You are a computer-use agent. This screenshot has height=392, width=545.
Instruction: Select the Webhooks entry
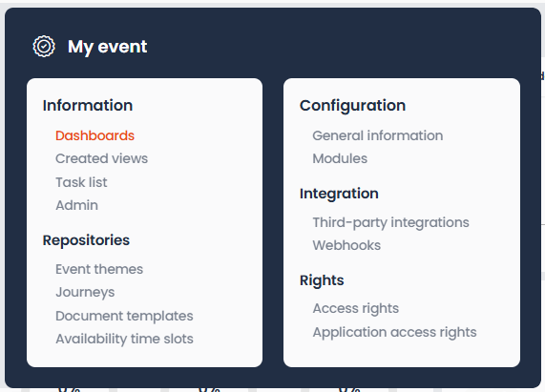346,245
